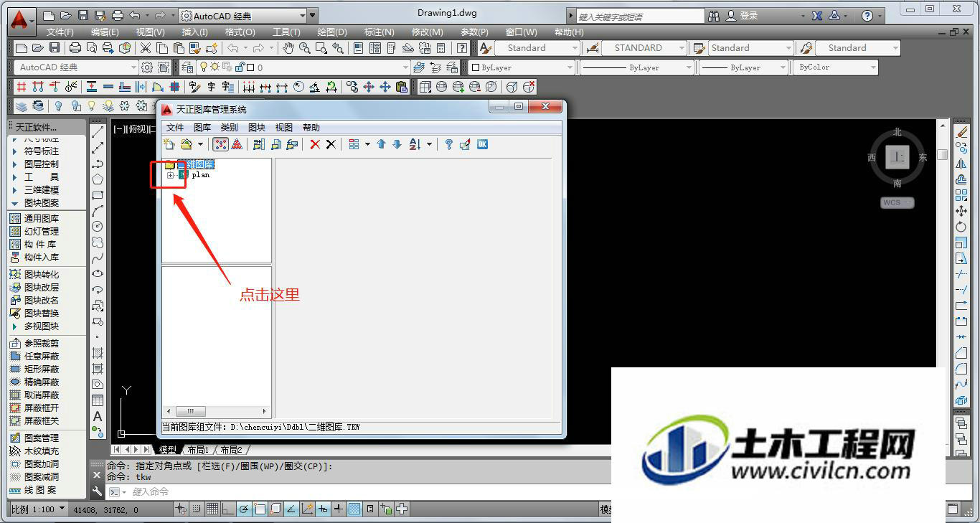Toggle grid display in status bar

[x=212, y=509]
